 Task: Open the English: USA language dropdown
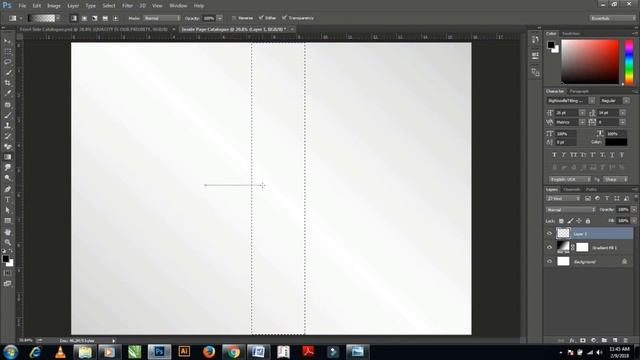pyautogui.click(x=570, y=179)
